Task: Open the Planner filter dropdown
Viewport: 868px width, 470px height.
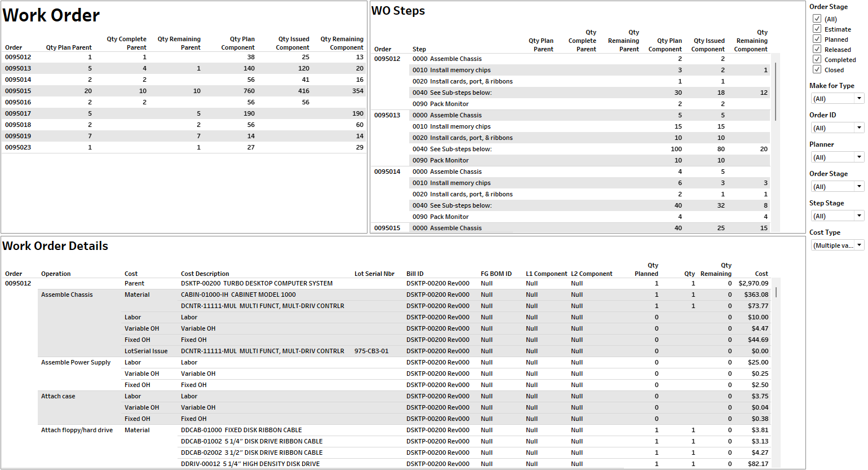Action: pos(837,157)
